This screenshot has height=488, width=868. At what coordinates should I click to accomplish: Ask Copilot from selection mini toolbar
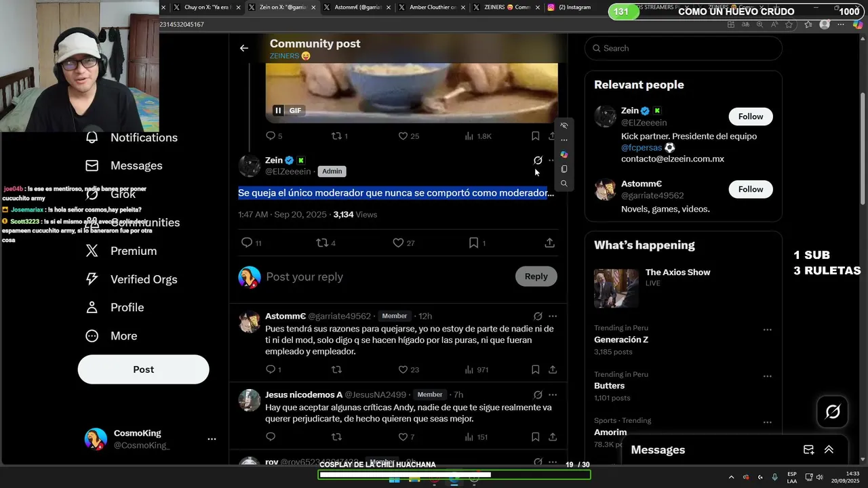coord(564,155)
